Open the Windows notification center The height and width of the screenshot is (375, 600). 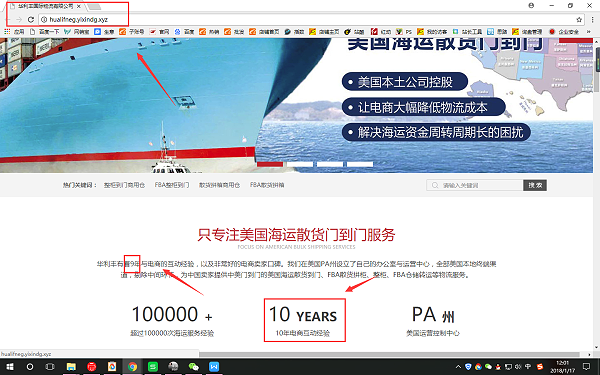[586, 367]
